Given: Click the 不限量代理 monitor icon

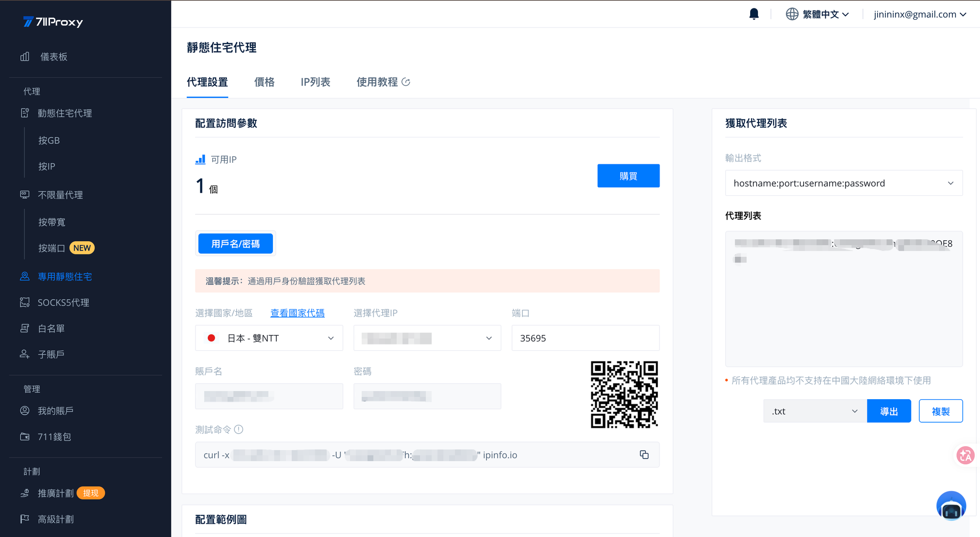Looking at the screenshot, I should click(25, 195).
